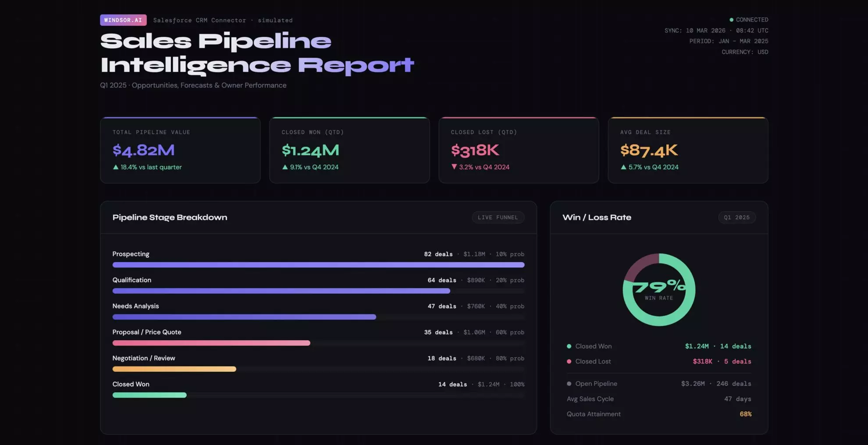The height and width of the screenshot is (445, 868).
Task: Select the Closed Lost legend dot
Action: (x=569, y=361)
